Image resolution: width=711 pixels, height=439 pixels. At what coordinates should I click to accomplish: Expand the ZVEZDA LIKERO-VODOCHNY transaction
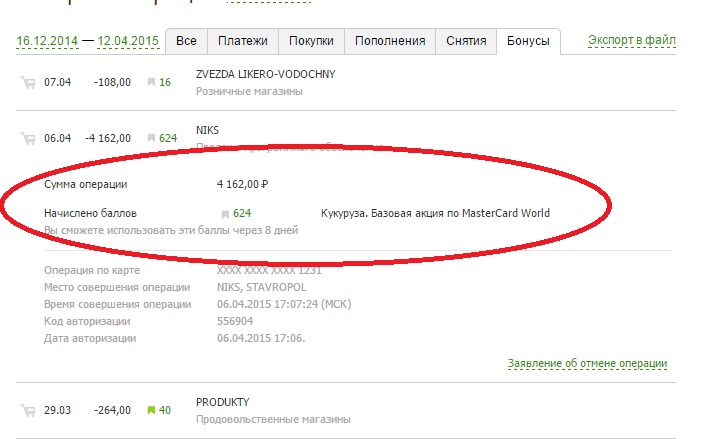click(x=265, y=74)
